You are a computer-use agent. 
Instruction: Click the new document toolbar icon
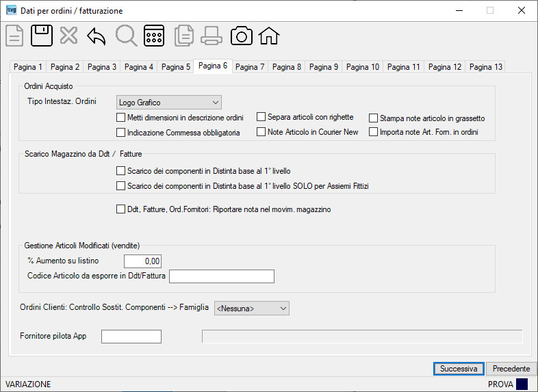[x=14, y=36]
